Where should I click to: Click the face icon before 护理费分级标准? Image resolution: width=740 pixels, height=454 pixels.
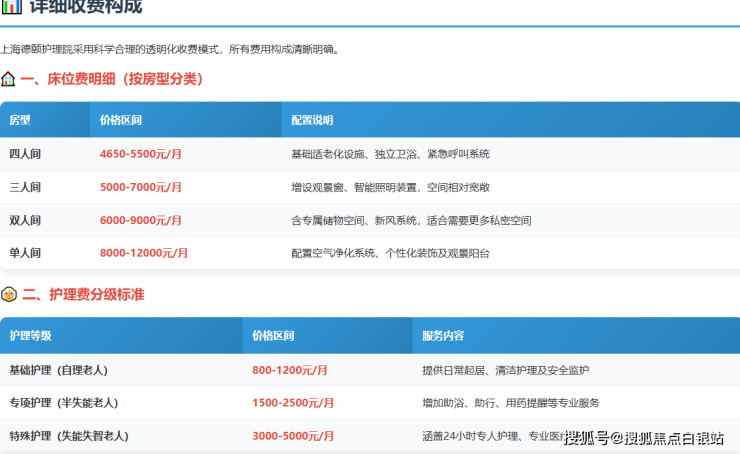click(x=9, y=294)
